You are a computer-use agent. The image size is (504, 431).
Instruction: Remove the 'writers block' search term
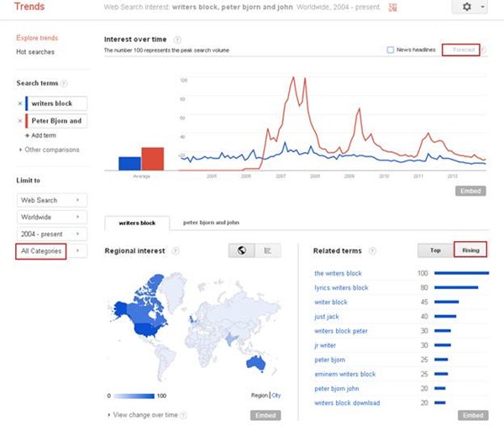point(20,103)
